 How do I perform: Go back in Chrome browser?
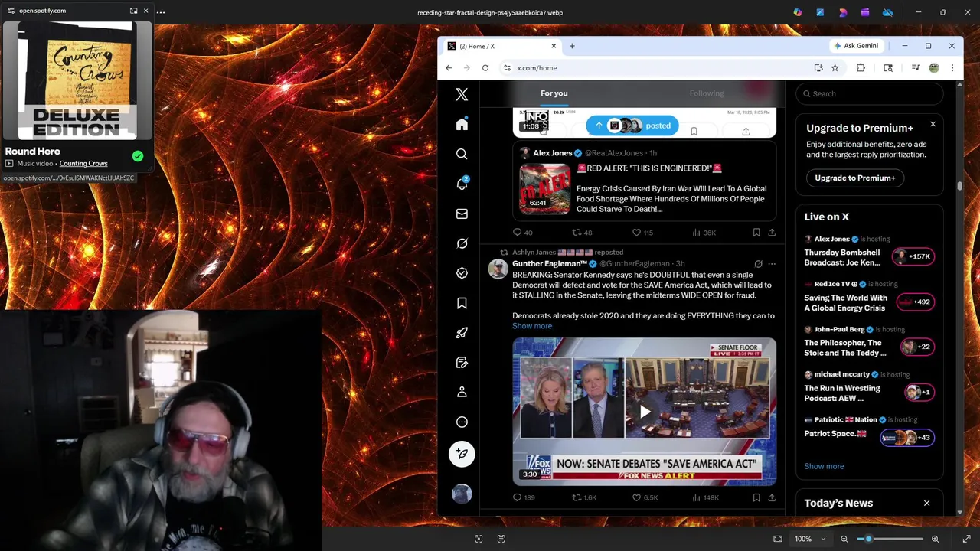(449, 68)
